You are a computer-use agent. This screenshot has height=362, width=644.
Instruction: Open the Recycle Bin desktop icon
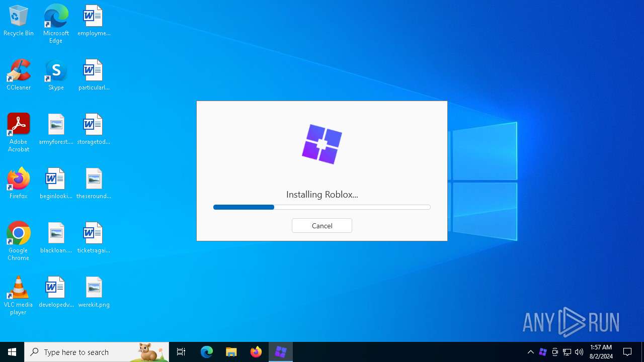click(19, 21)
